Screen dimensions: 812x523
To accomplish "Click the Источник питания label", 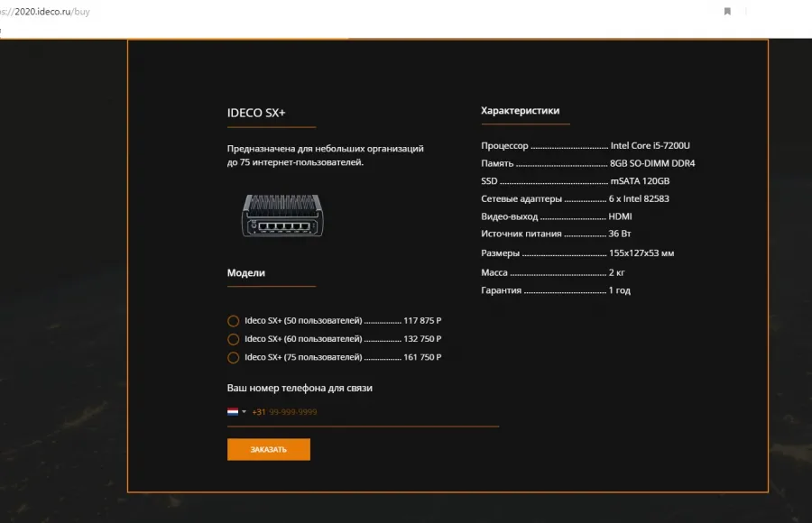I will click(x=521, y=234).
